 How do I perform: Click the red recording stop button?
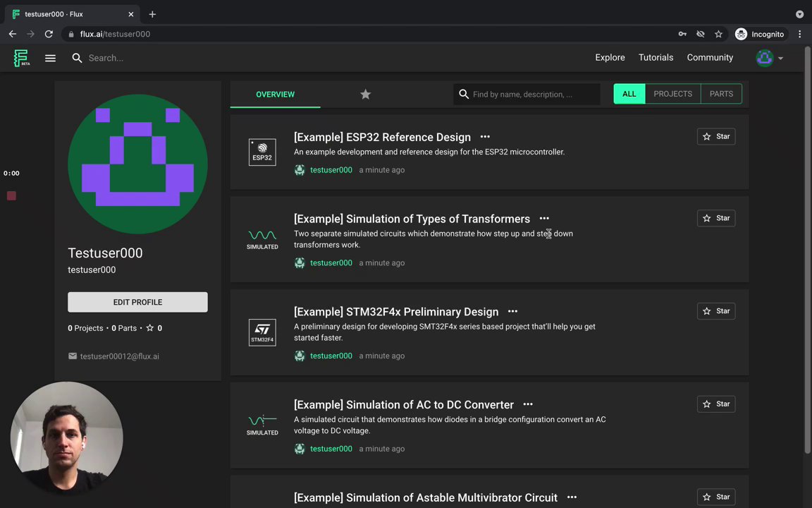pyautogui.click(x=11, y=195)
